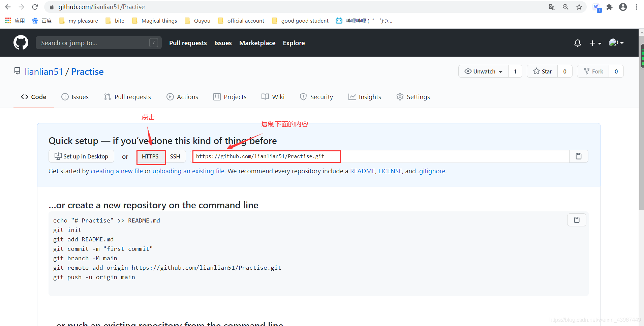Copy the clone URL to clipboard
This screenshot has width=644, height=326.
[579, 156]
